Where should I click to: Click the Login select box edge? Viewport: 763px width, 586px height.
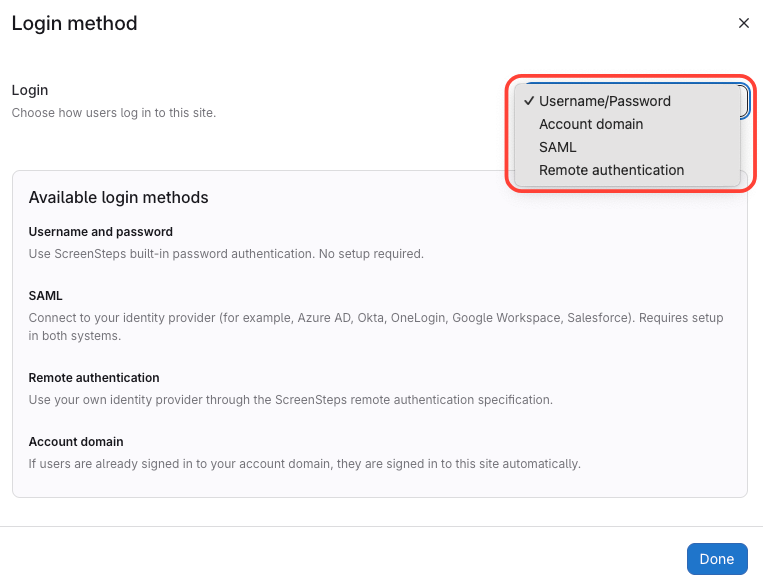coord(745,101)
